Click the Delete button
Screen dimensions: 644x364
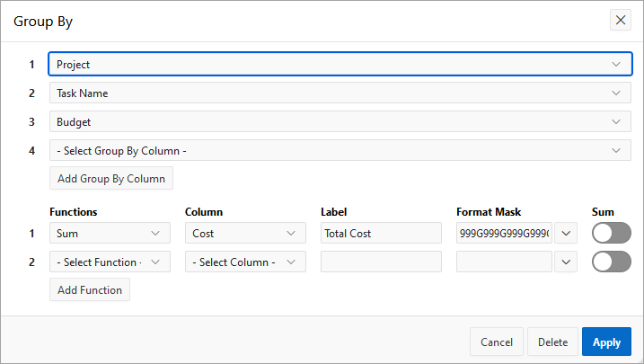552,342
